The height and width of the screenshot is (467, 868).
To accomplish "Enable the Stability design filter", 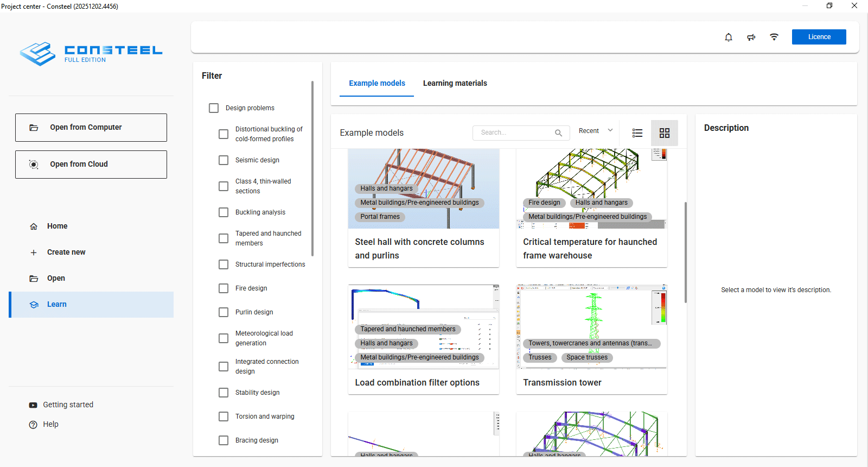I will [224, 393].
